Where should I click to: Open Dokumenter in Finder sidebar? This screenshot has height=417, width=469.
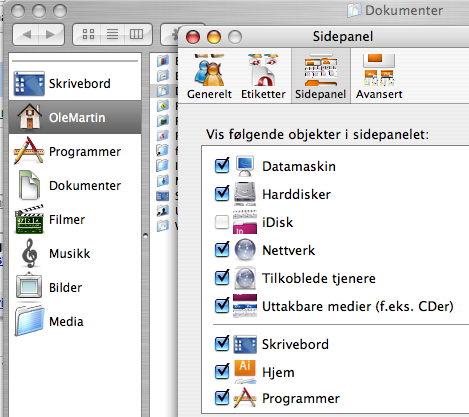point(75,186)
